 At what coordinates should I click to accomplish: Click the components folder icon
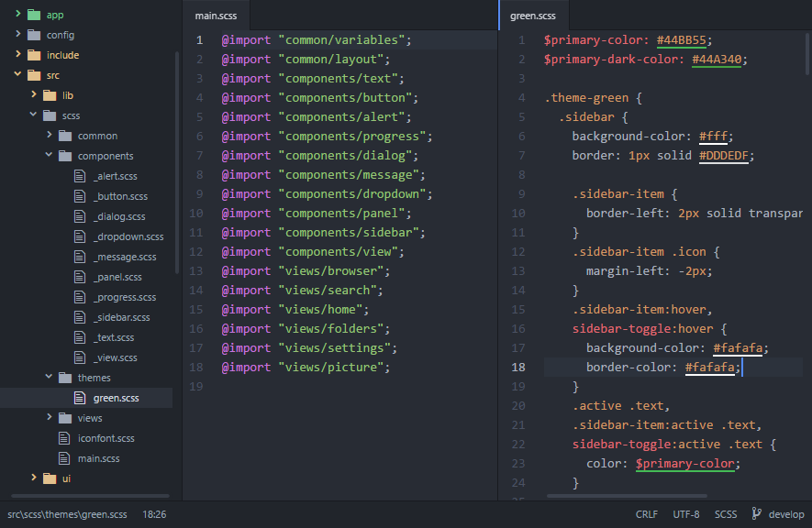pyautogui.click(x=65, y=156)
